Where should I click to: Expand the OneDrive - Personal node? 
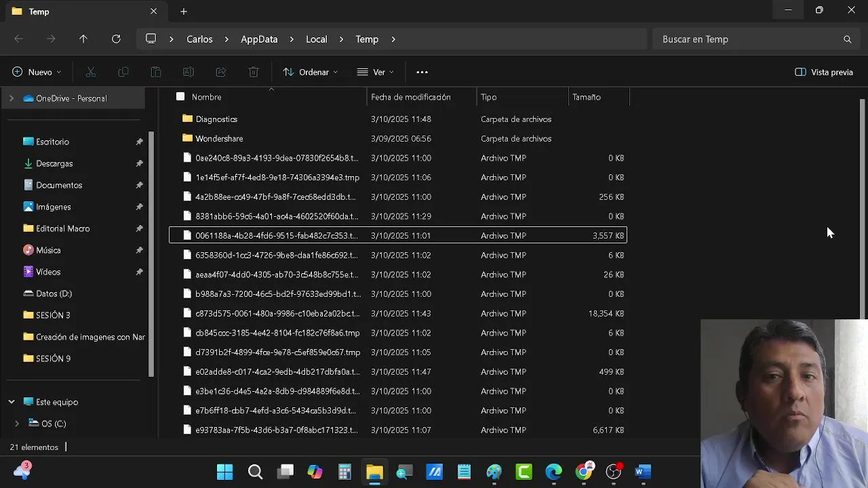coord(11,98)
